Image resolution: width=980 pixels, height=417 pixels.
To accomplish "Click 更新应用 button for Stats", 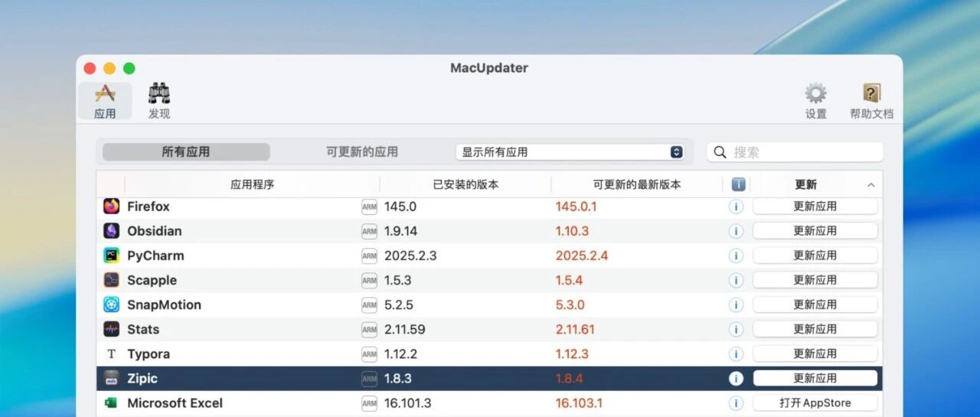I will coord(815,329).
